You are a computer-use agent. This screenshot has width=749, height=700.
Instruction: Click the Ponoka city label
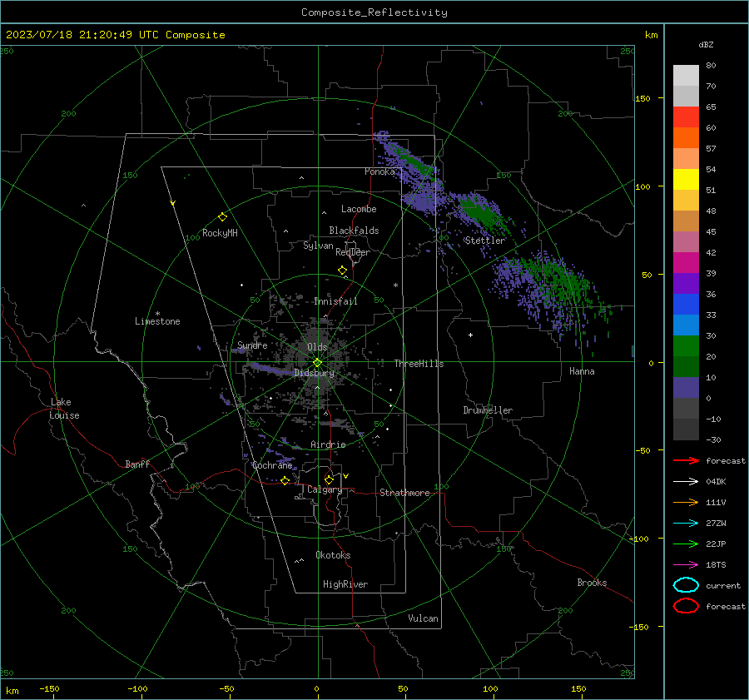pyautogui.click(x=379, y=171)
